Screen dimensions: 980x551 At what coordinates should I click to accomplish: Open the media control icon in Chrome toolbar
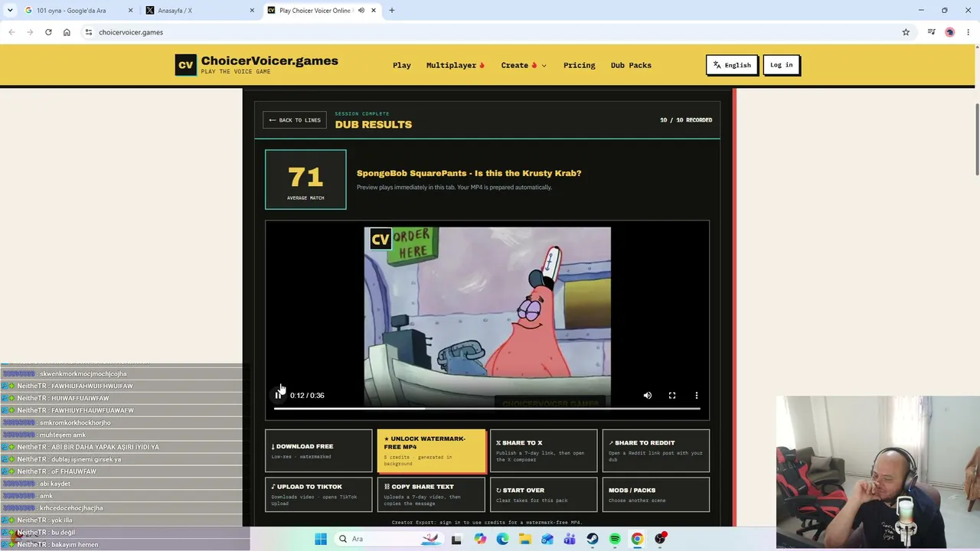[x=931, y=32]
